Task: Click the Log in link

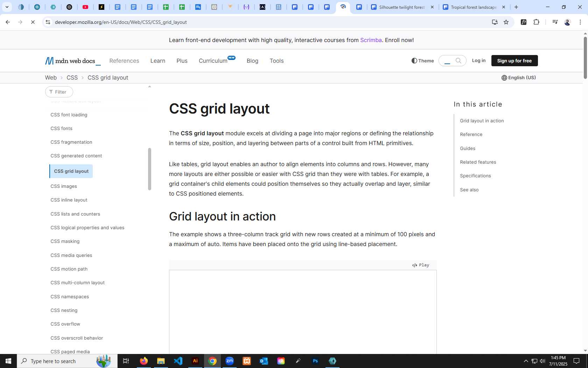Action: (478, 61)
